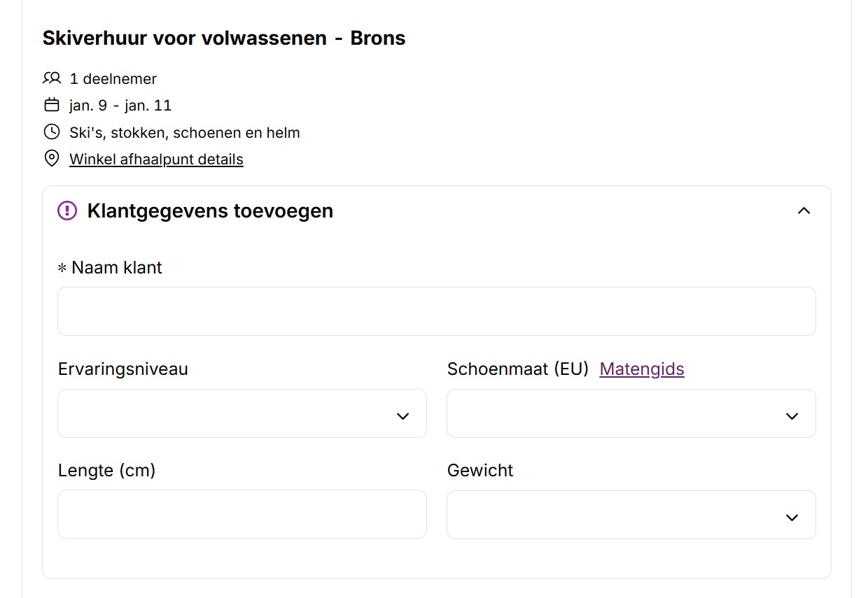
Task: Select the Klantgegevens toevoegen heading
Action: 210,211
